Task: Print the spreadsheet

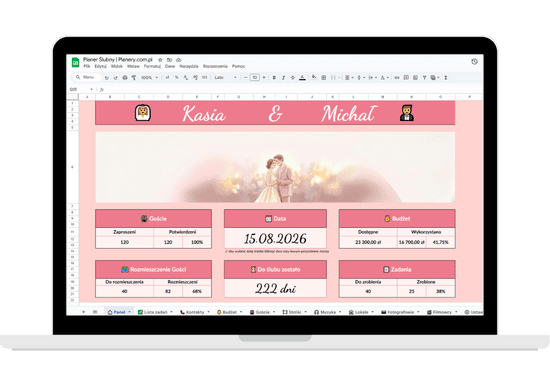Action: pos(125,78)
